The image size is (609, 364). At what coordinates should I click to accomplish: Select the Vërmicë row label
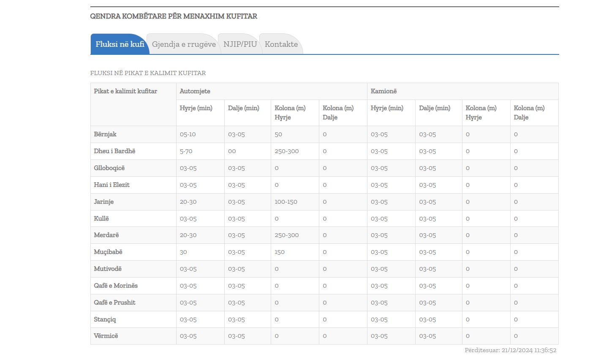point(106,336)
